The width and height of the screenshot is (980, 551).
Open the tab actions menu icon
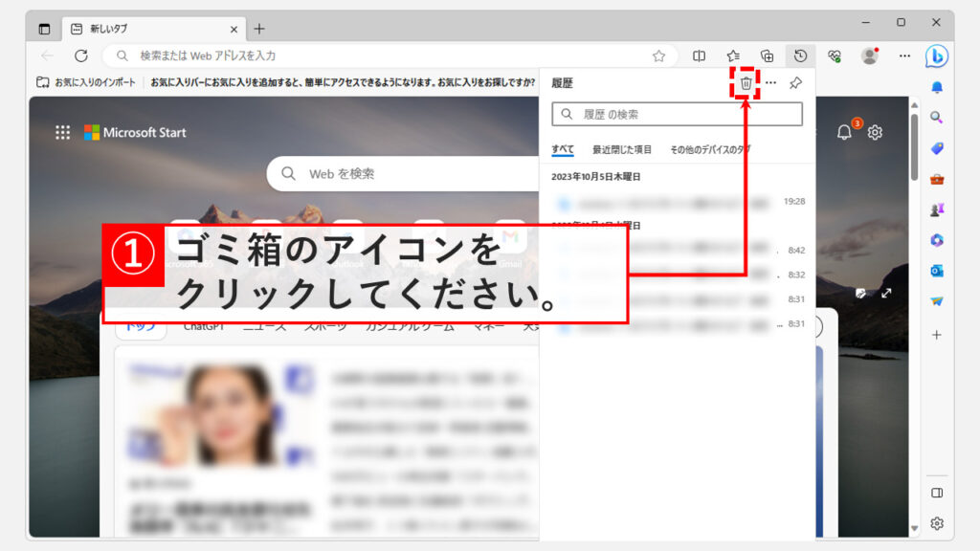[x=44, y=29]
